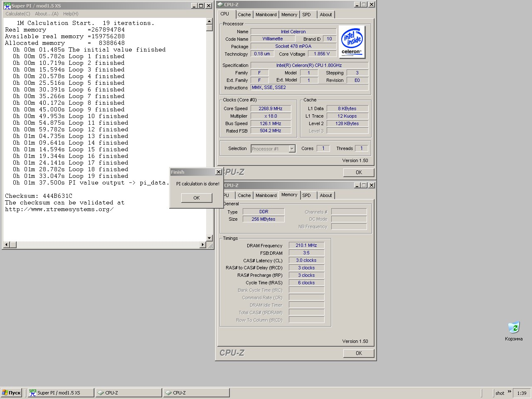532x399 pixels.
Task: Click the Instructions field MMX, SSE, SSE2
Action: click(x=310, y=87)
